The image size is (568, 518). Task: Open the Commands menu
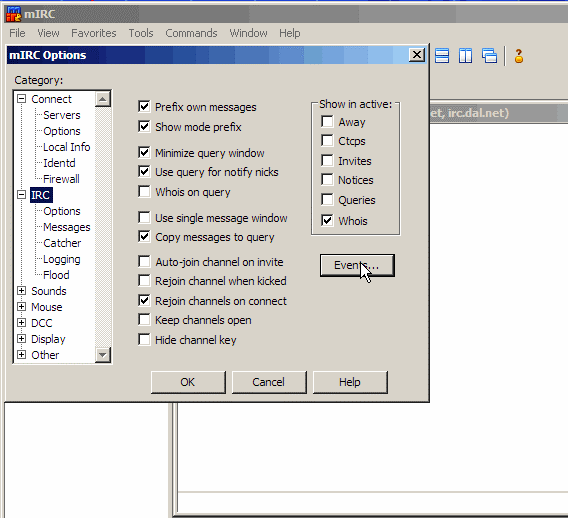coord(191,33)
